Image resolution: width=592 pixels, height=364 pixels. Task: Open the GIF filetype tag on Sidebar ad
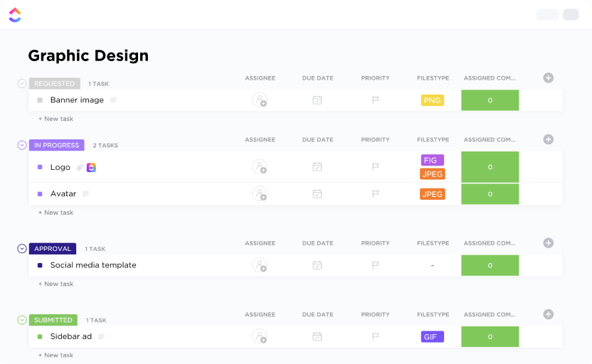pos(433,336)
